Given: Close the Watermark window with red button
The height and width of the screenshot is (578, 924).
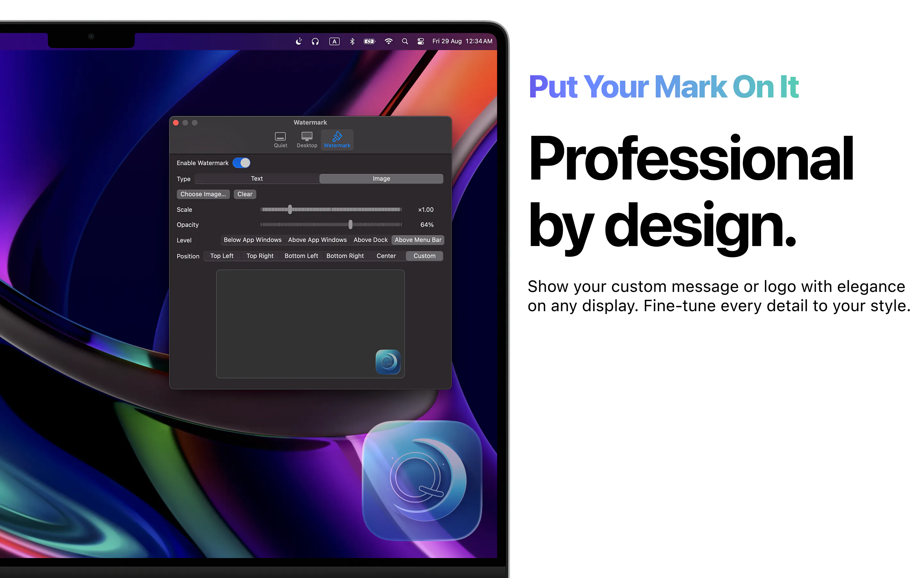Looking at the screenshot, I should point(176,123).
